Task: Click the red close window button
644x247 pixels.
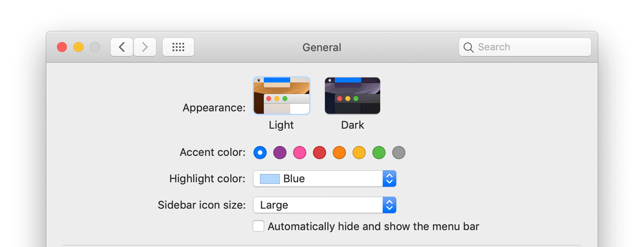Action: point(62,47)
